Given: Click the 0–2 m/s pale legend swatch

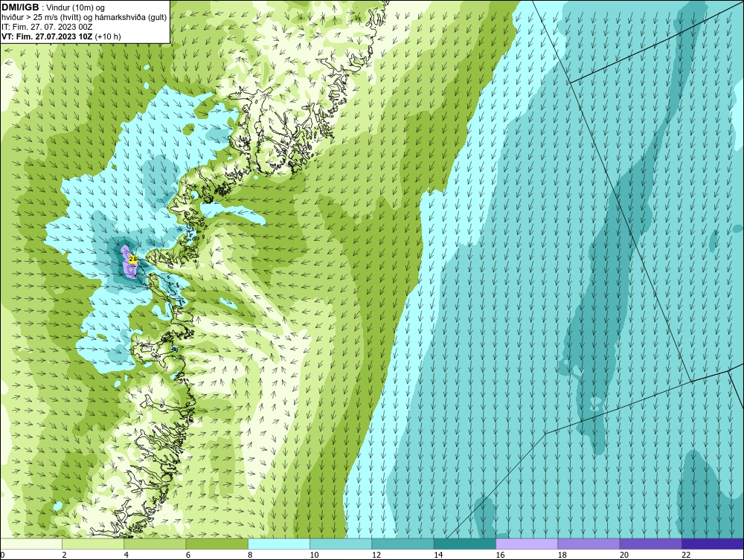Looking at the screenshot, I should (x=31, y=544).
